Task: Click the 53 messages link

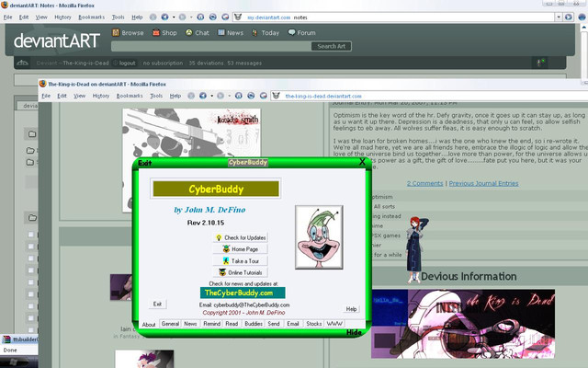Action: (244, 63)
